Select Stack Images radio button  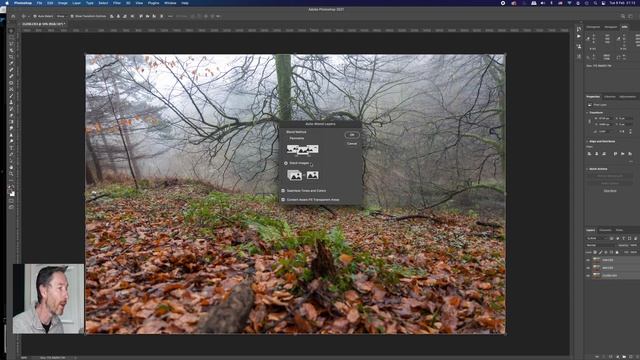286,163
